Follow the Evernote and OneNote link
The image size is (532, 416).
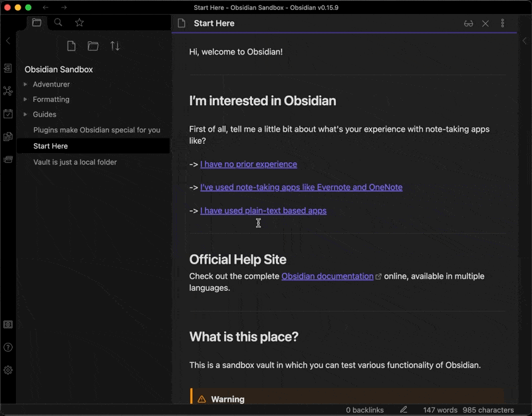(x=301, y=188)
